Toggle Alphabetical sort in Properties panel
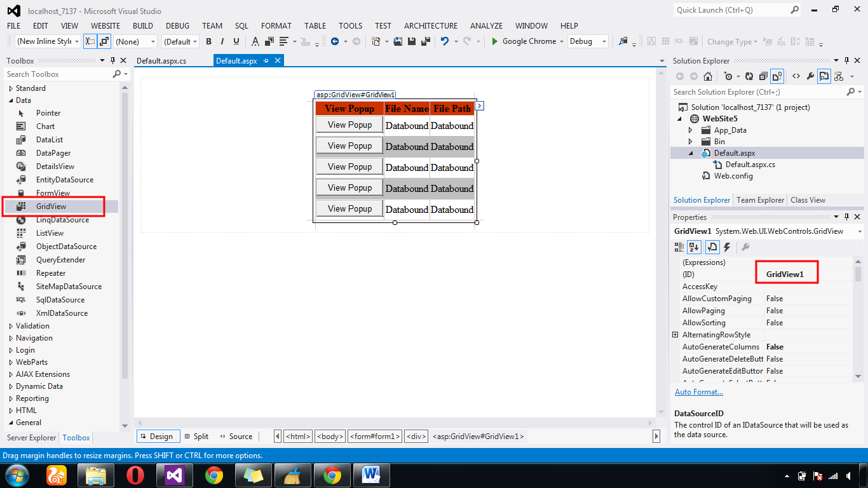This screenshot has height=488, width=868. point(694,247)
